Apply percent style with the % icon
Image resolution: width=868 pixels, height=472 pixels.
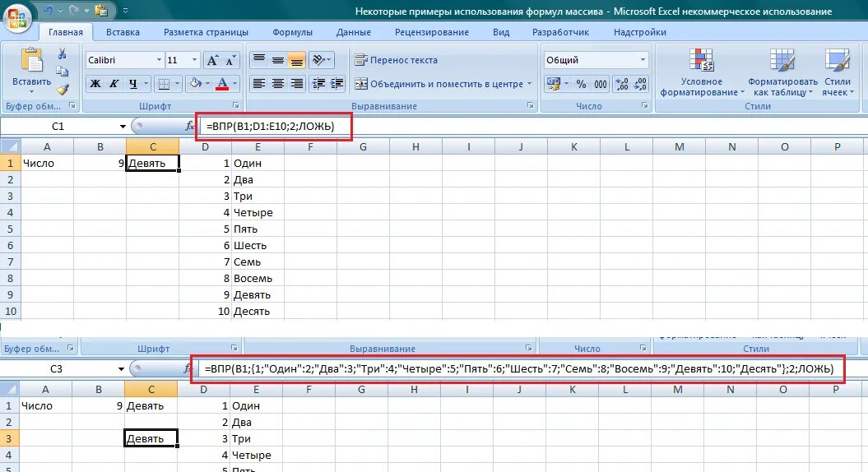581,84
